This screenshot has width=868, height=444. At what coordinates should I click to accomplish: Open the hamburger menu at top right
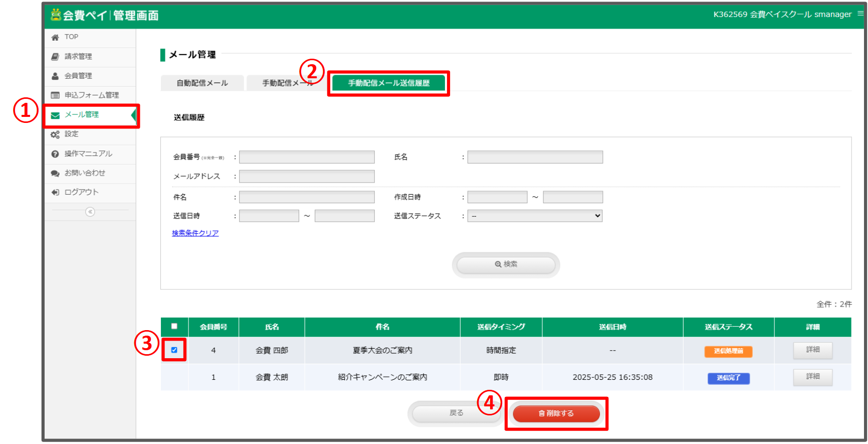pyautogui.click(x=860, y=14)
